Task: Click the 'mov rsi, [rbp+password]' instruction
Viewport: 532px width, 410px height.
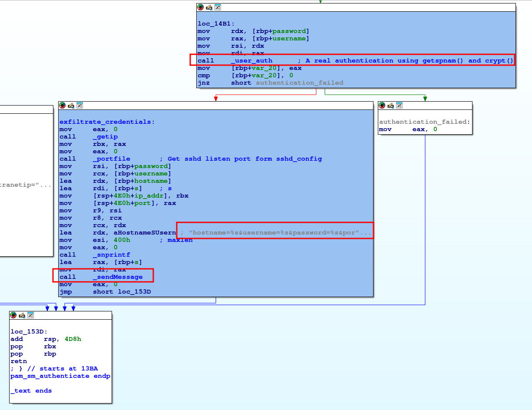Action: [116, 166]
